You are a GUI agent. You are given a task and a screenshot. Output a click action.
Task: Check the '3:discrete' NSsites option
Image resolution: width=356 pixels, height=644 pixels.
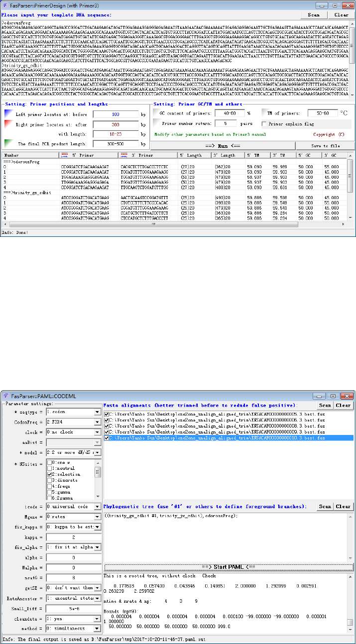49,480
